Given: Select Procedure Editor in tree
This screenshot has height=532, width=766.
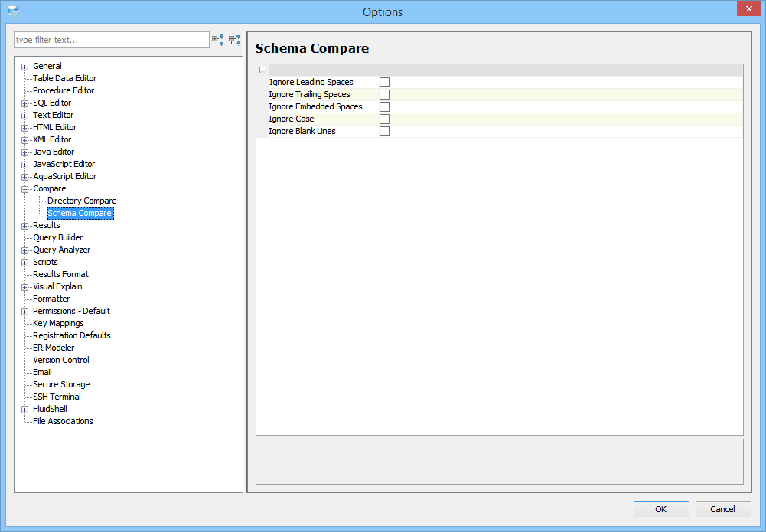Looking at the screenshot, I should pos(64,90).
